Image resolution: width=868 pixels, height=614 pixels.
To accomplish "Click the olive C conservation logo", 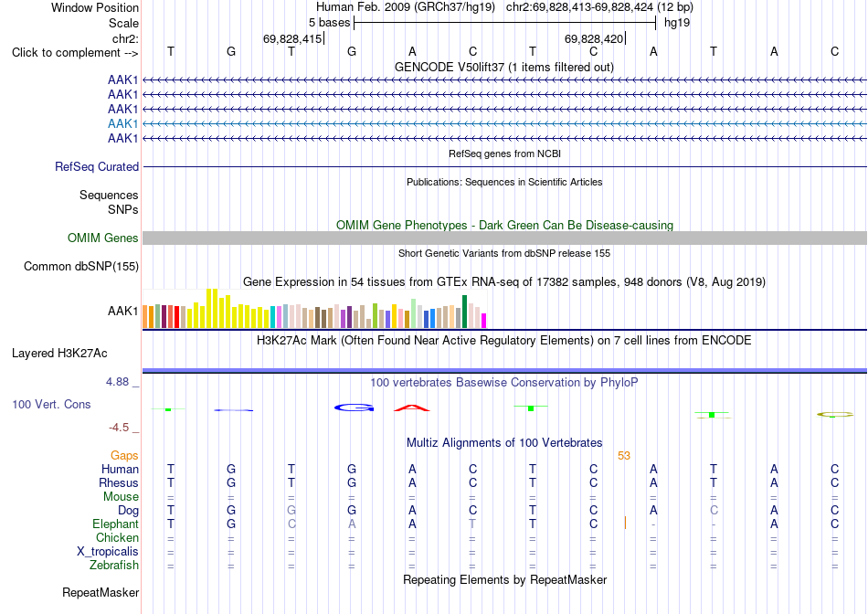I will point(835,414).
